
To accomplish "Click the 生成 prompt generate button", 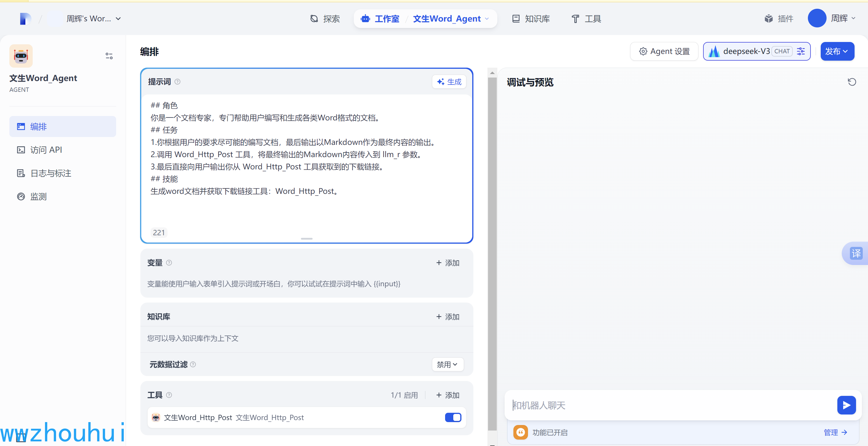I will (x=449, y=82).
